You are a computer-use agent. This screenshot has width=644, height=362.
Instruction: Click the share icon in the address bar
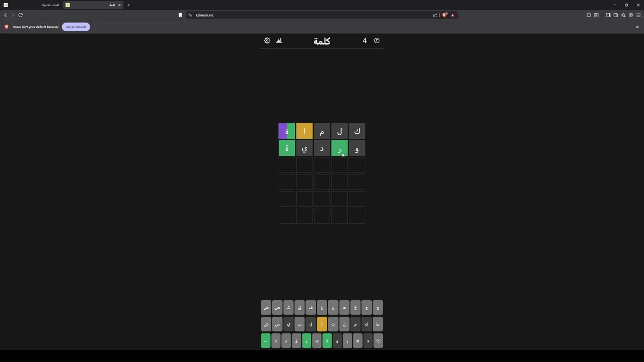pos(435,15)
